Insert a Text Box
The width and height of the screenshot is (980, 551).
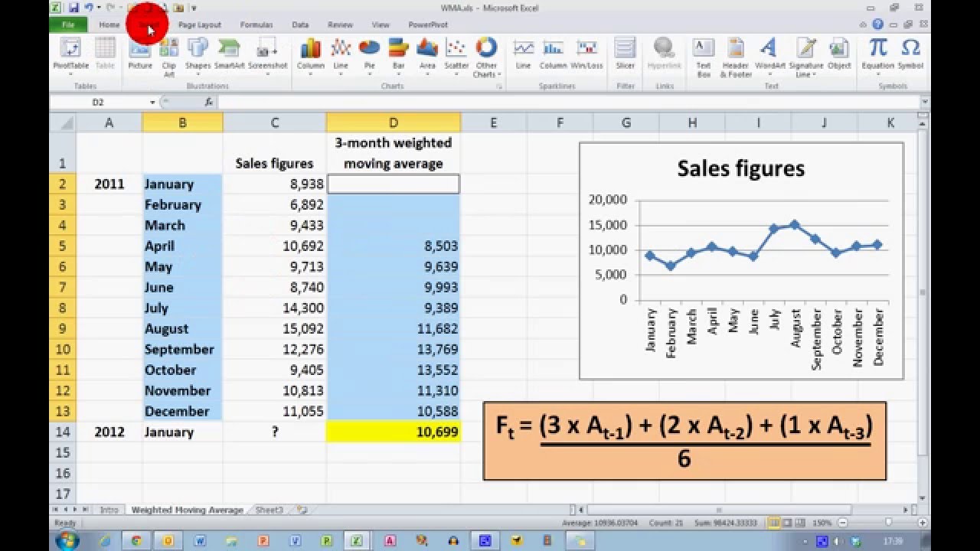pos(704,57)
